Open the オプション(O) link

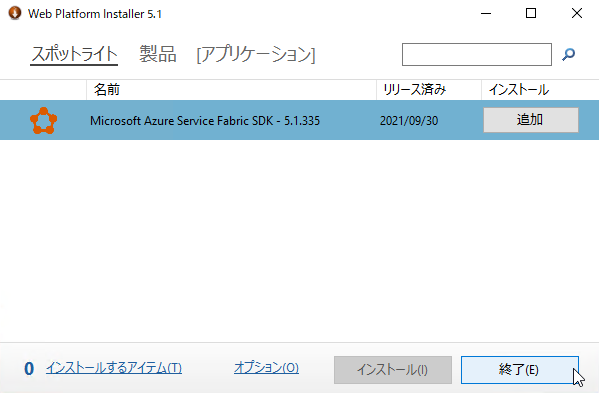(x=266, y=368)
